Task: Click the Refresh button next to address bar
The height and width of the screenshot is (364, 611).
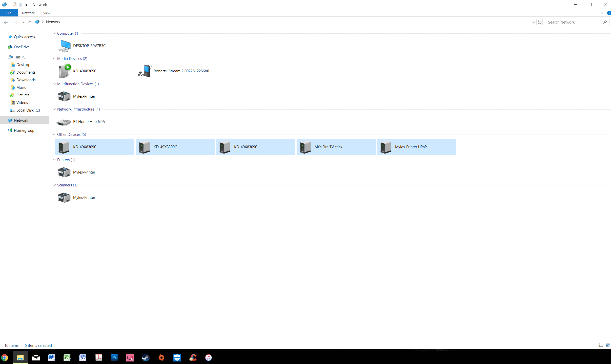Action: click(540, 22)
